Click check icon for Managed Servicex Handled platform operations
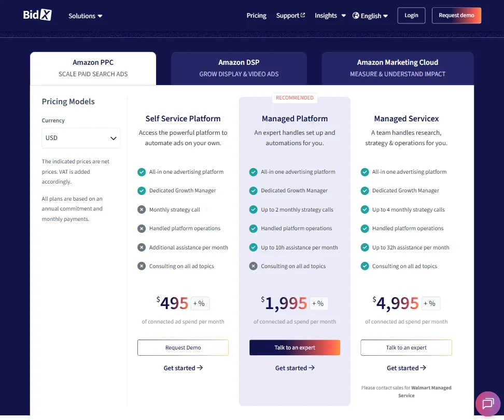504x420 pixels. click(365, 229)
